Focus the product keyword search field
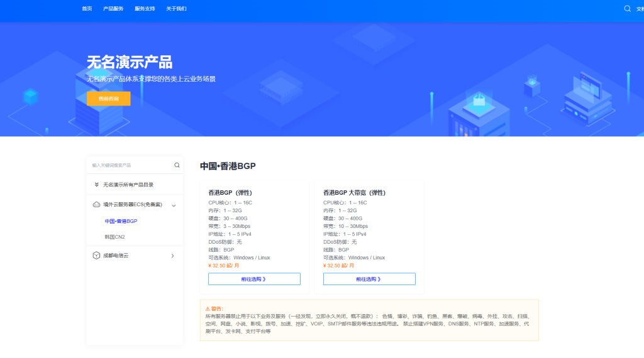Screen dimensions: 644x358 click(131, 165)
